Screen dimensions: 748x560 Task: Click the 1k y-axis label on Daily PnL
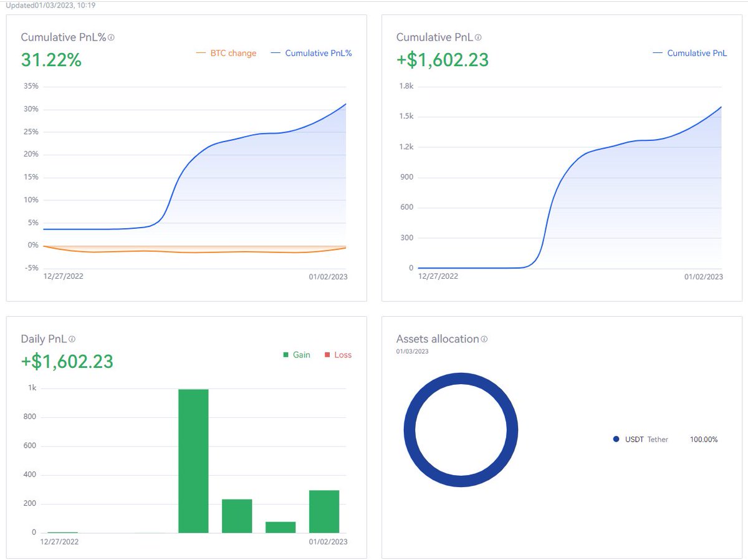pos(32,388)
